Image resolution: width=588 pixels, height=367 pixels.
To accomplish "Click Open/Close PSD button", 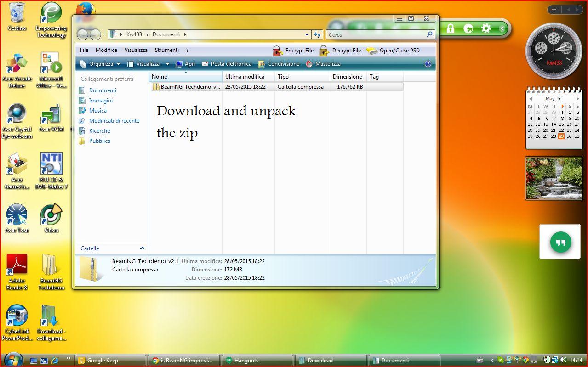I will (393, 51).
